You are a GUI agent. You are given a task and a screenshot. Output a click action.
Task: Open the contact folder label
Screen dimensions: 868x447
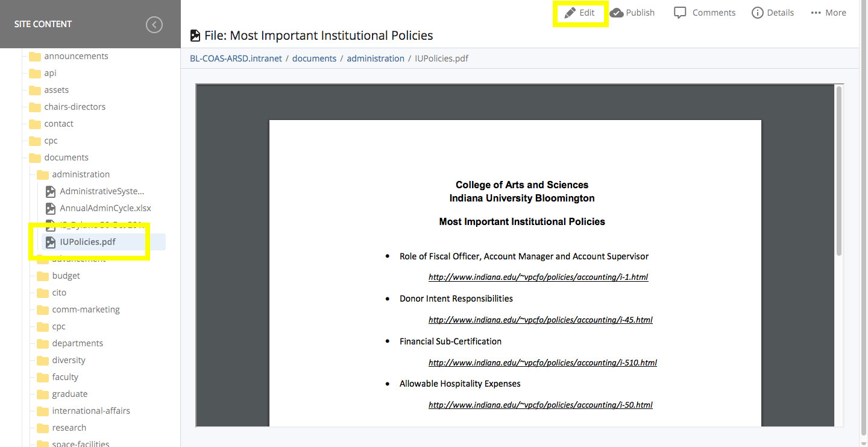tap(58, 124)
